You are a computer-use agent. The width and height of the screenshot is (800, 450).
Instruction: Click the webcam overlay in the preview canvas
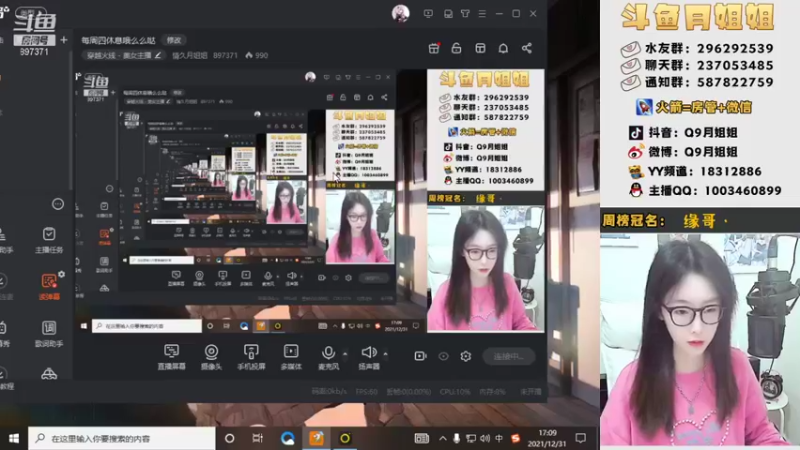click(485, 268)
